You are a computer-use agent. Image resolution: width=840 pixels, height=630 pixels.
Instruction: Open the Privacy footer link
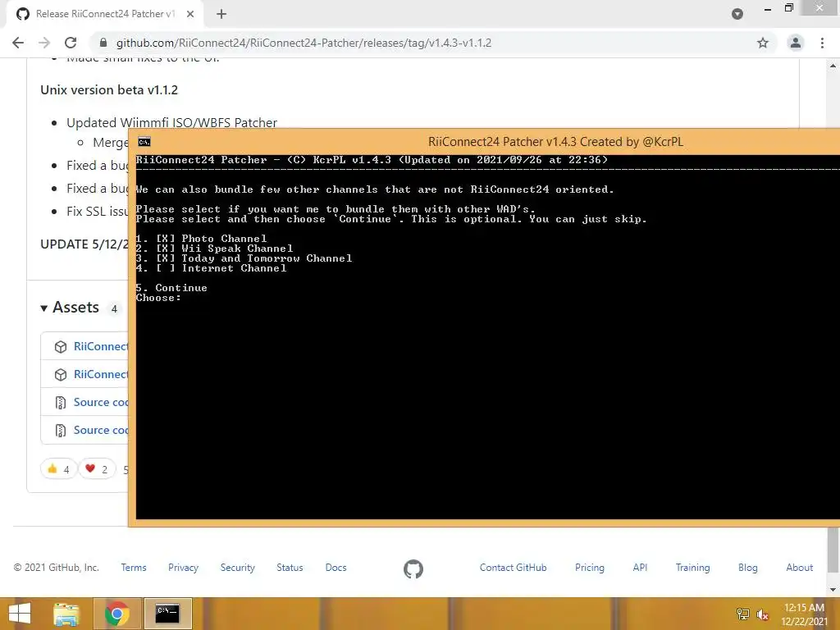click(183, 568)
